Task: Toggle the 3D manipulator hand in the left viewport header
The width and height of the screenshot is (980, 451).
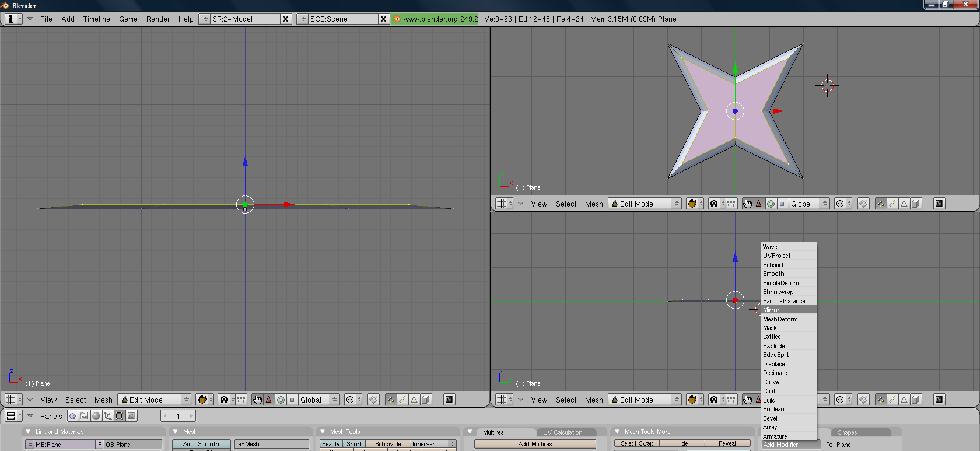Action: tap(258, 400)
